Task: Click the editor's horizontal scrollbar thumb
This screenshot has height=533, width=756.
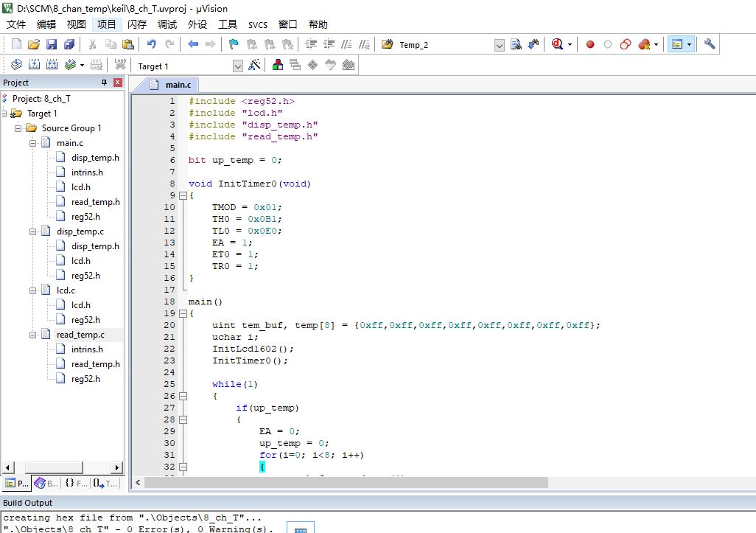Action: pos(346,482)
